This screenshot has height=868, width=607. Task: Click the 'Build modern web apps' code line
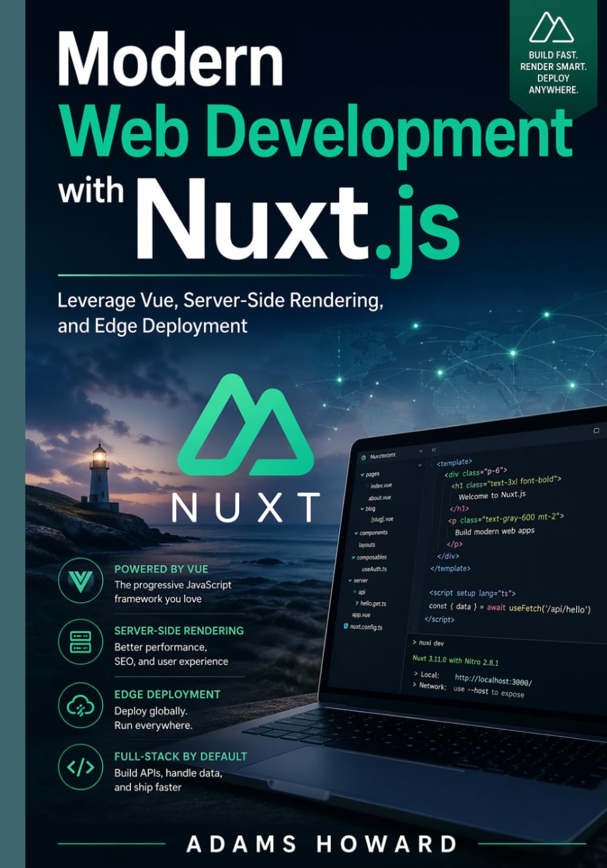pos(495,531)
